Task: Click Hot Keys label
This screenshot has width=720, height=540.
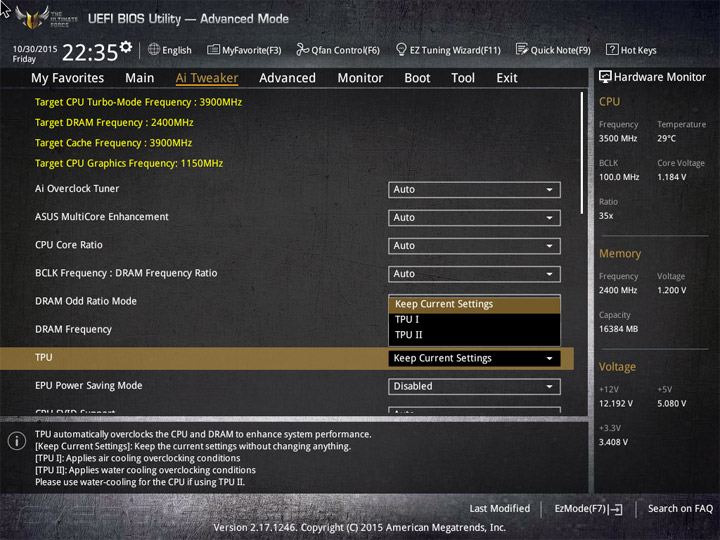Action: click(x=638, y=50)
